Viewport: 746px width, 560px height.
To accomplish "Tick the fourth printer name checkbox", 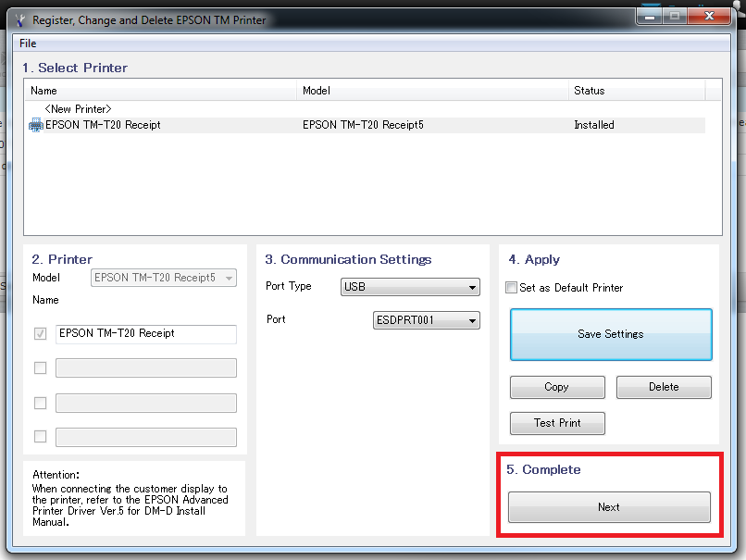I will (40, 437).
